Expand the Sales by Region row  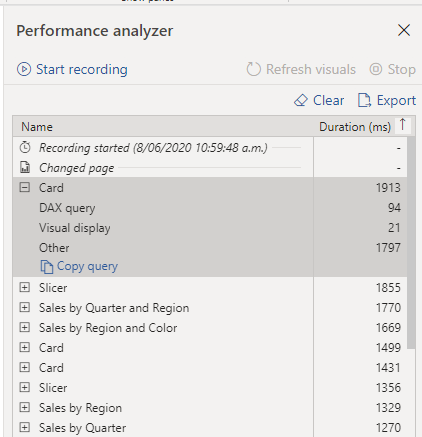pyautogui.click(x=25, y=407)
